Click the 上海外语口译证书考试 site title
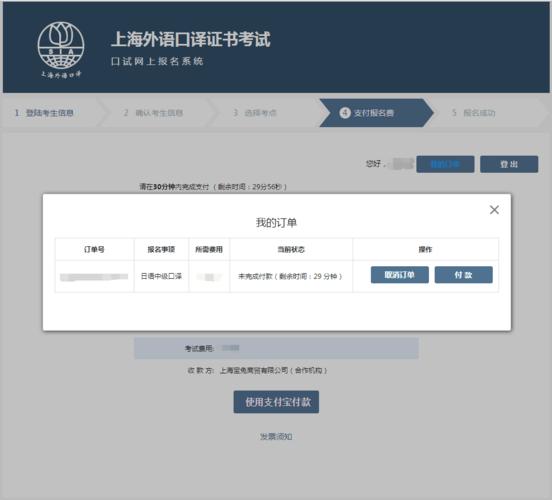Screen dimensions: 552x500 (x=191, y=39)
